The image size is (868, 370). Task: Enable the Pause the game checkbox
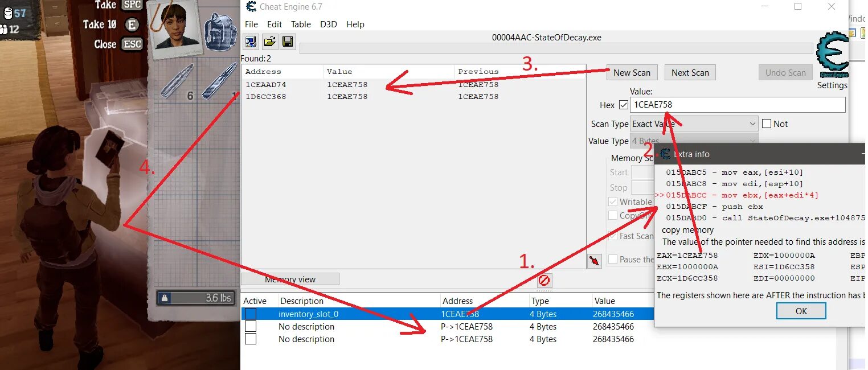[x=613, y=259]
